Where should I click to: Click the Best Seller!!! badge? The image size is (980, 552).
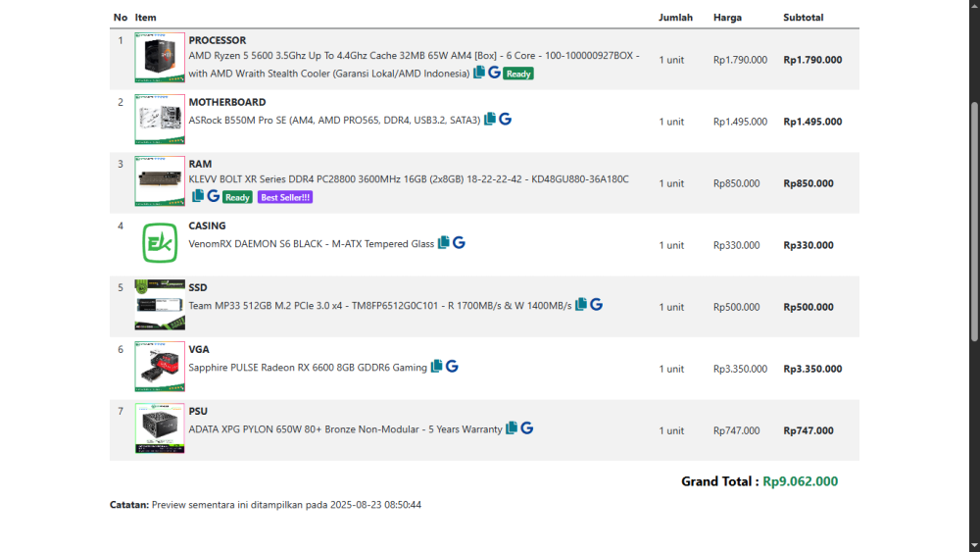tap(285, 197)
